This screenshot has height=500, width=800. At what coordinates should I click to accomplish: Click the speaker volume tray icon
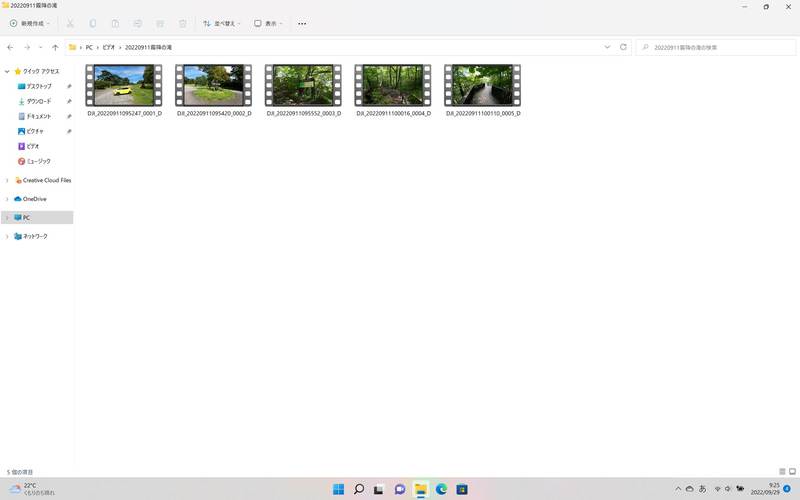click(728, 489)
